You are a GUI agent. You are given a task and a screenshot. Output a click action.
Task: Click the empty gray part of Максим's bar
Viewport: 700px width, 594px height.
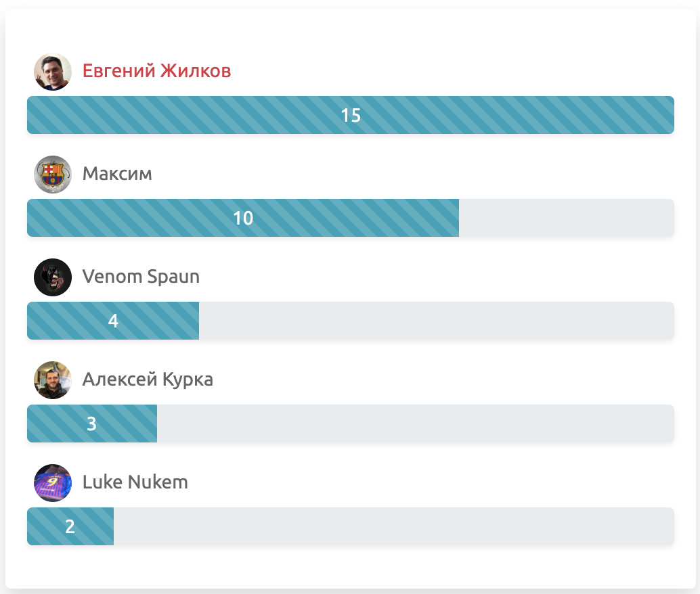tap(566, 218)
